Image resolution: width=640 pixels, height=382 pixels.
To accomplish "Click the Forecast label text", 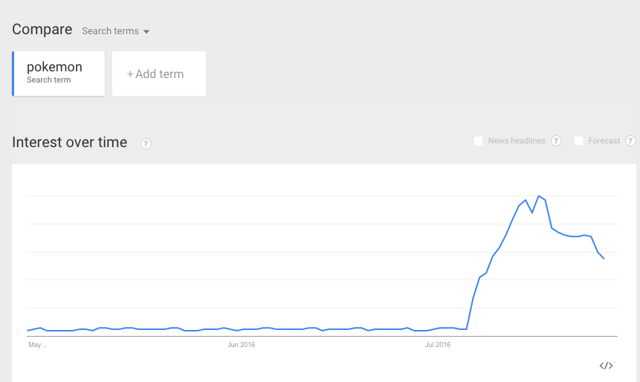I will coord(604,141).
